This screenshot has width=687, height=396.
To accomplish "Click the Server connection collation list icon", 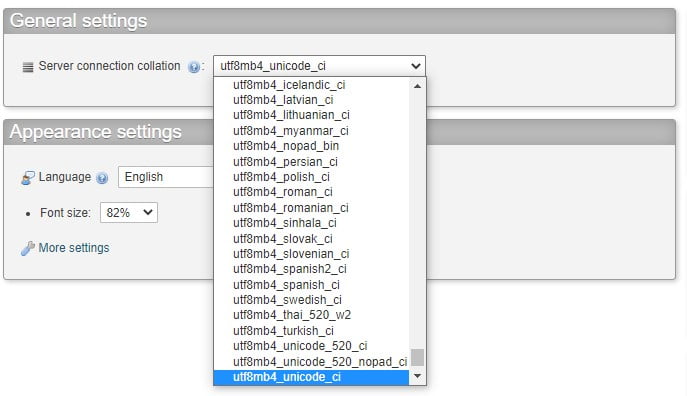I will 28,67.
